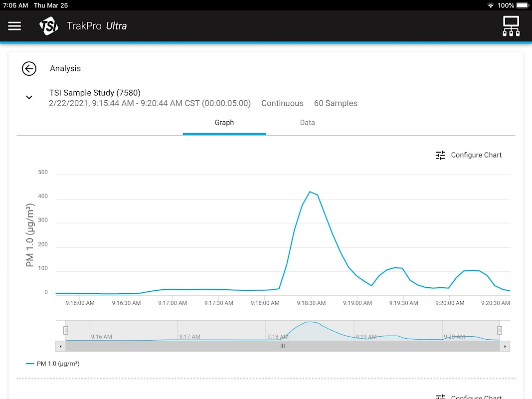Viewport: 532px width, 399px height.
Task: Click the scrollbar center grip thumb
Action: (282, 346)
